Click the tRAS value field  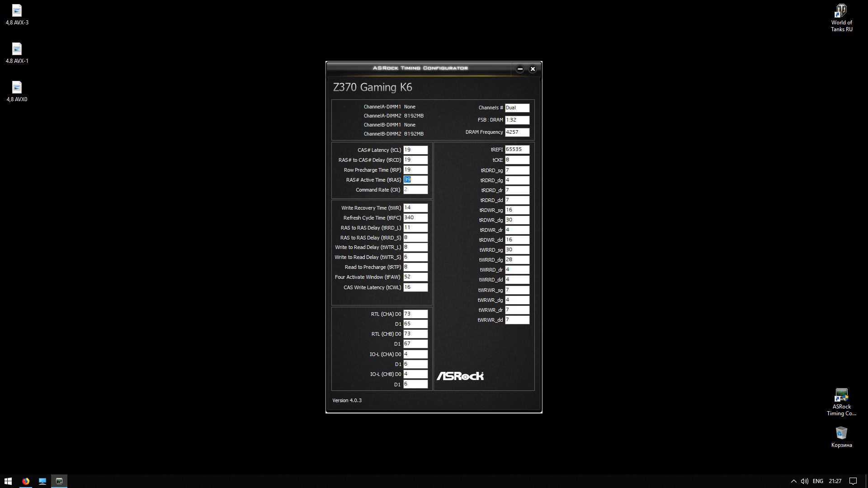[415, 180]
